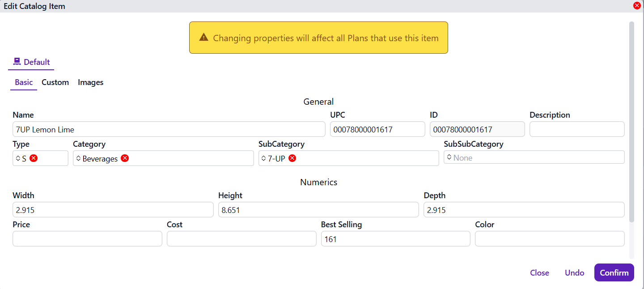This screenshot has width=644, height=289.
Task: Click the Name input field
Action: click(x=169, y=129)
